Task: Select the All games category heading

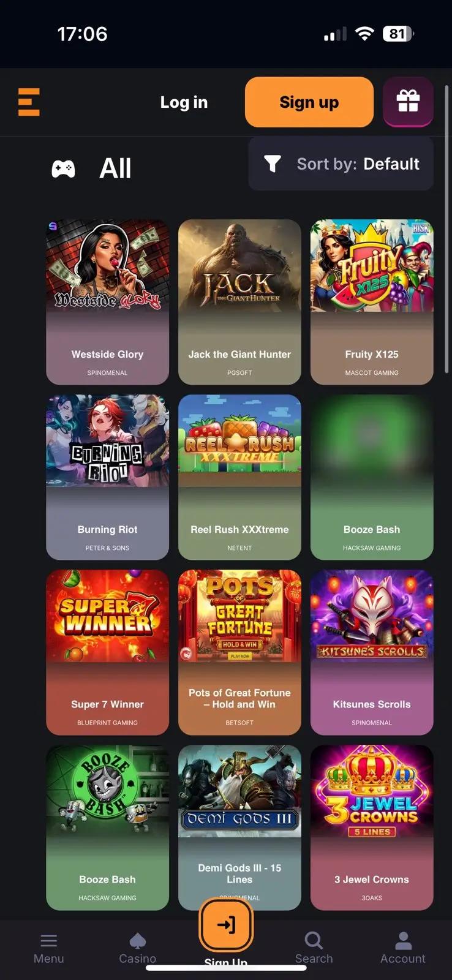Action: coord(115,168)
